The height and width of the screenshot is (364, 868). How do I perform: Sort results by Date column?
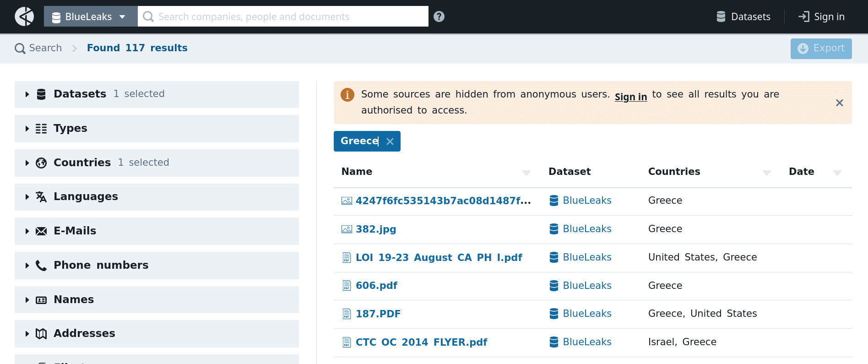[837, 173]
